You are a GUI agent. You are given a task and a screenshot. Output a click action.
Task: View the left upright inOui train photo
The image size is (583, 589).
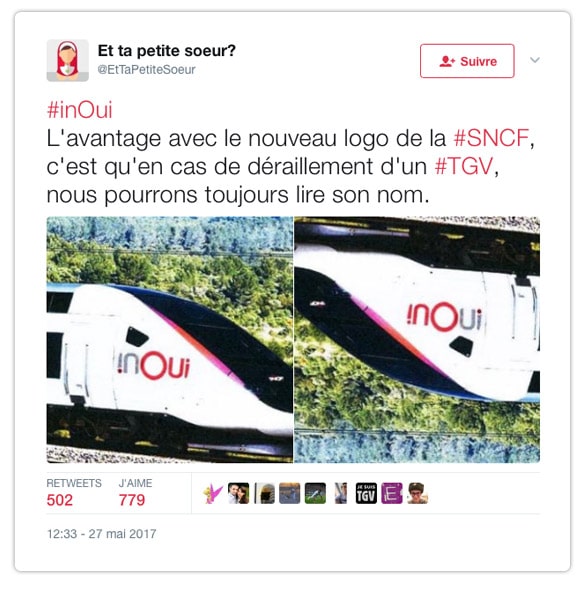(169, 340)
